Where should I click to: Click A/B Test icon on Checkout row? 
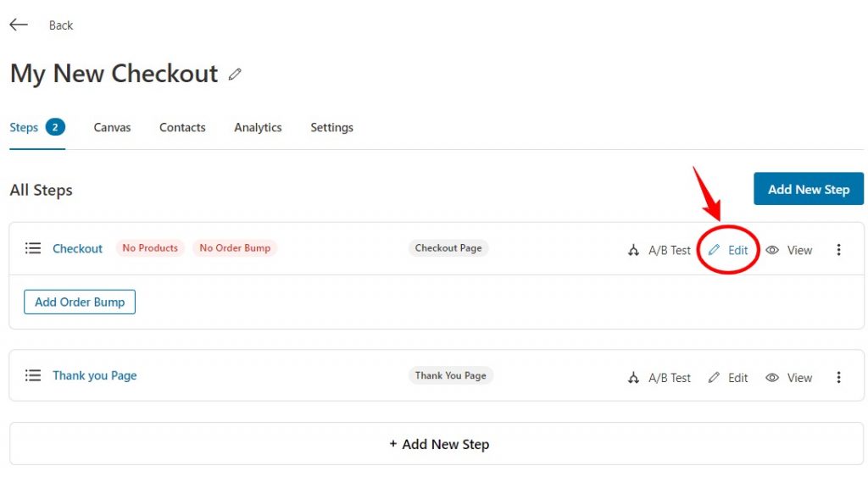tap(634, 250)
